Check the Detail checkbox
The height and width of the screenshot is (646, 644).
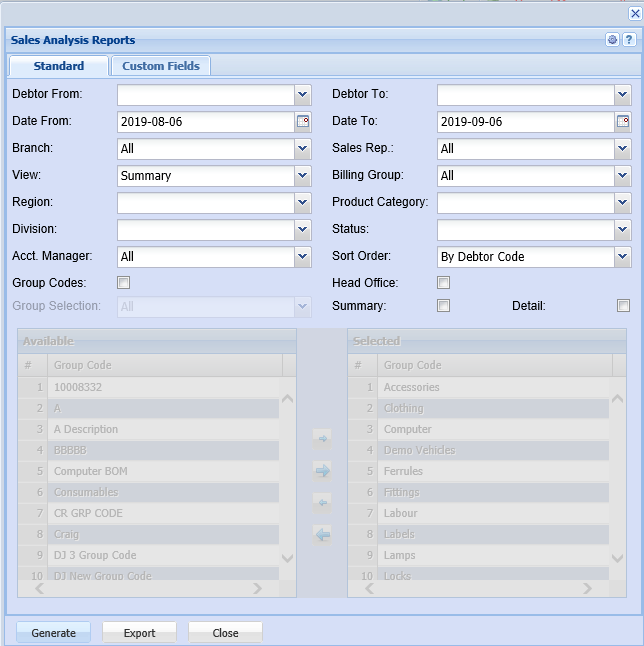[623, 306]
